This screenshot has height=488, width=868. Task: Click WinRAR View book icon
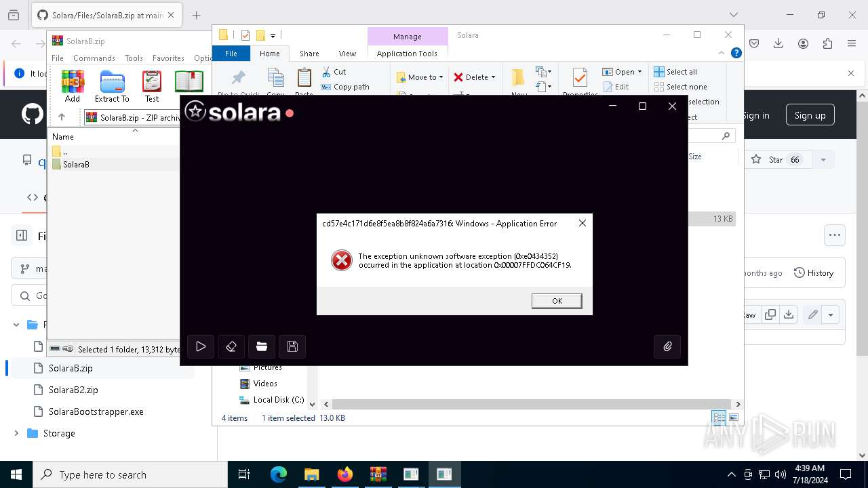coord(189,81)
